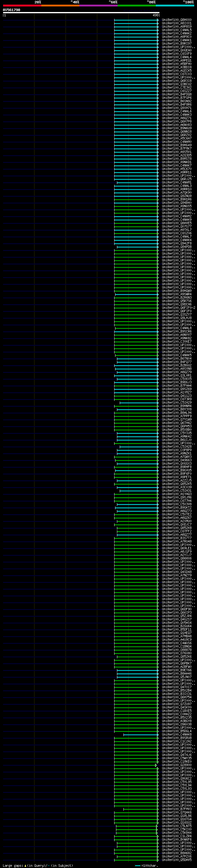Select hit label UniRef100_B6SN92
This screenshot has width=197, height=868.
176,101
